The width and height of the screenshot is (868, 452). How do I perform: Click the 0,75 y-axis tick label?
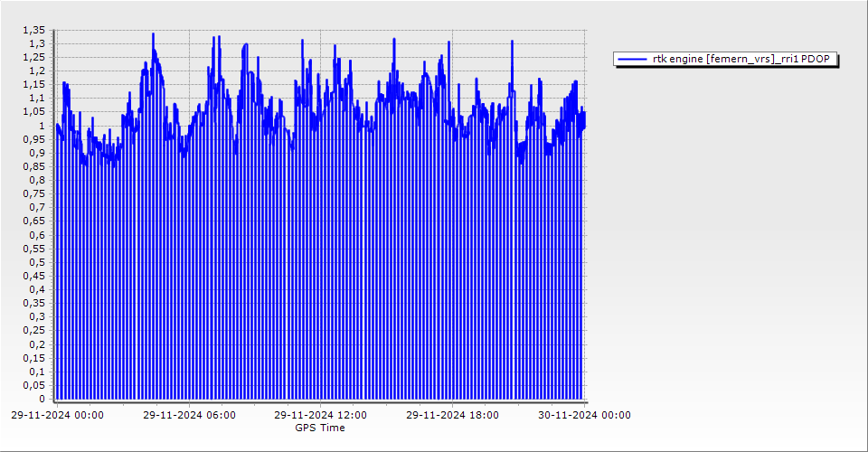point(34,193)
